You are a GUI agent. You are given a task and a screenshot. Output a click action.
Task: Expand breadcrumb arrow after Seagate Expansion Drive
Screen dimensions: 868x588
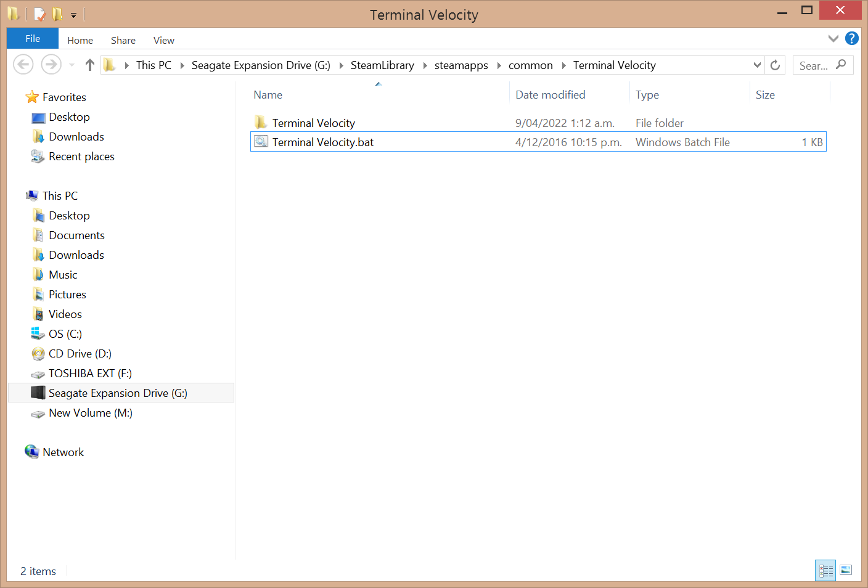[x=341, y=65]
